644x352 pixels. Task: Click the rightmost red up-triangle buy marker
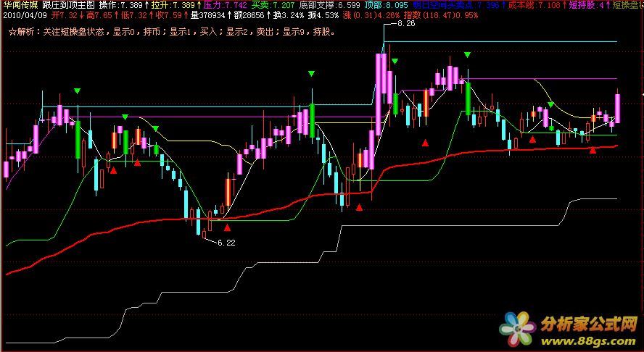[593, 150]
